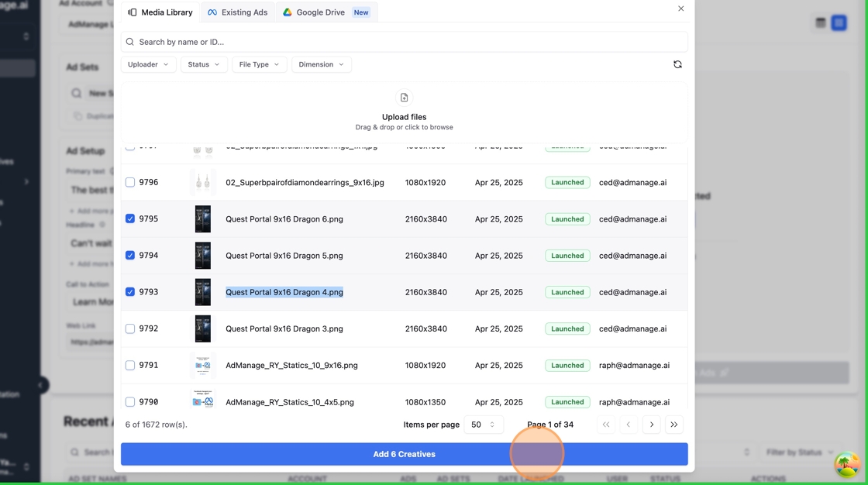
Task: Go to first page of results
Action: 606,425
